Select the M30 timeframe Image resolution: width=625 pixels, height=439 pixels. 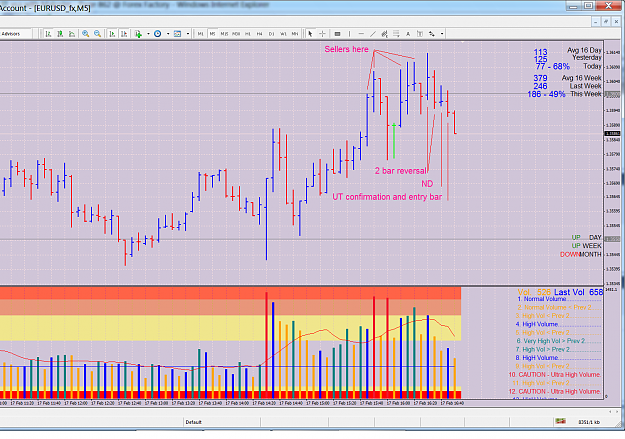(x=236, y=34)
